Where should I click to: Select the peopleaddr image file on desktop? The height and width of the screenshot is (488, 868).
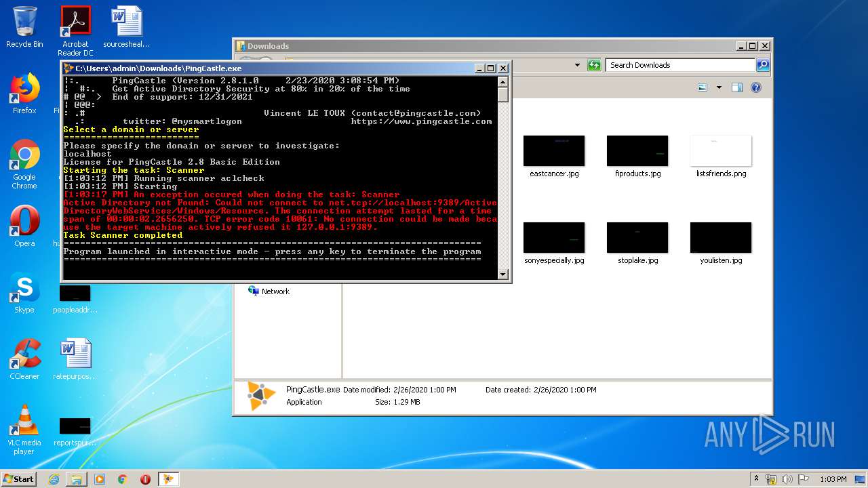tap(75, 299)
